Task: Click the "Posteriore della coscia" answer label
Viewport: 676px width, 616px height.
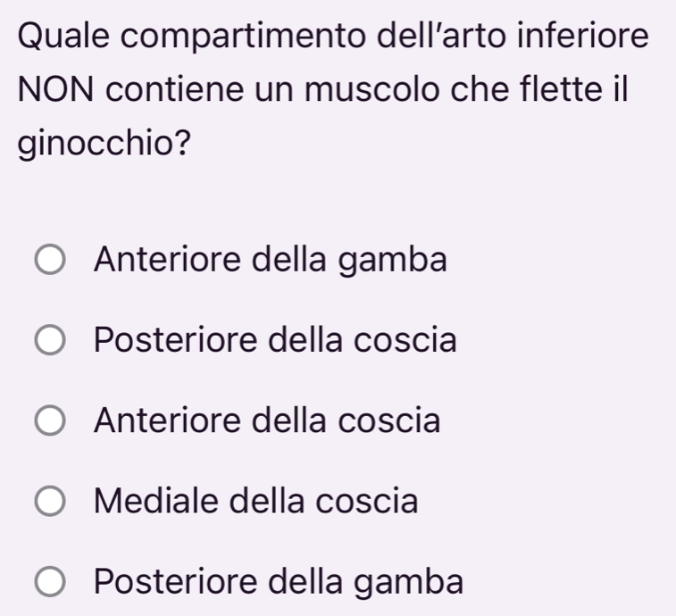Action: click(x=275, y=340)
